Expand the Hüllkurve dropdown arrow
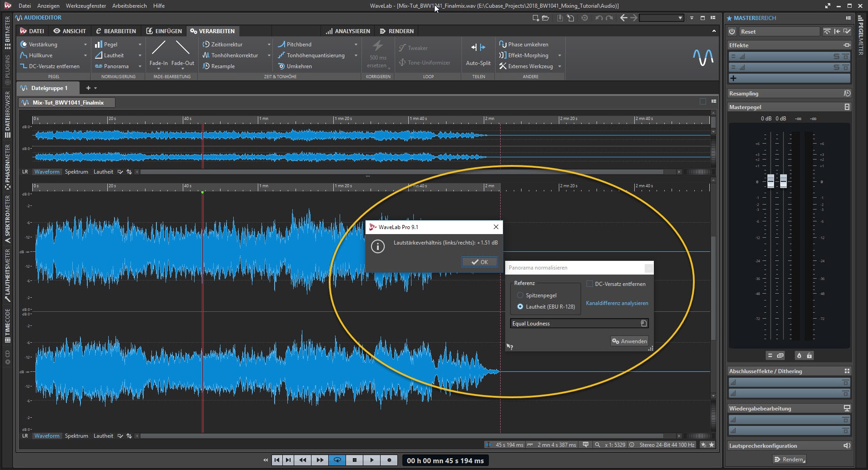The width and height of the screenshot is (868, 470). (85, 55)
